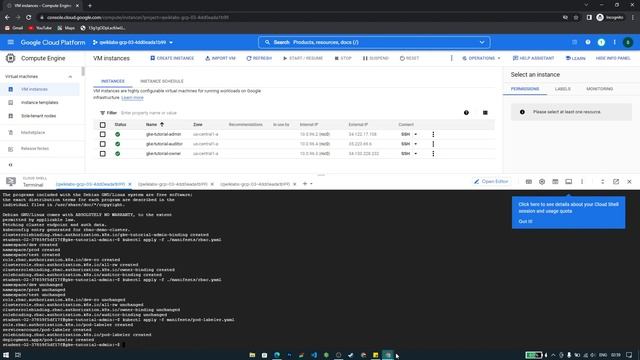This screenshot has width=640, height=360.
Task: Open the Labels tab in info panel
Action: pos(562,89)
